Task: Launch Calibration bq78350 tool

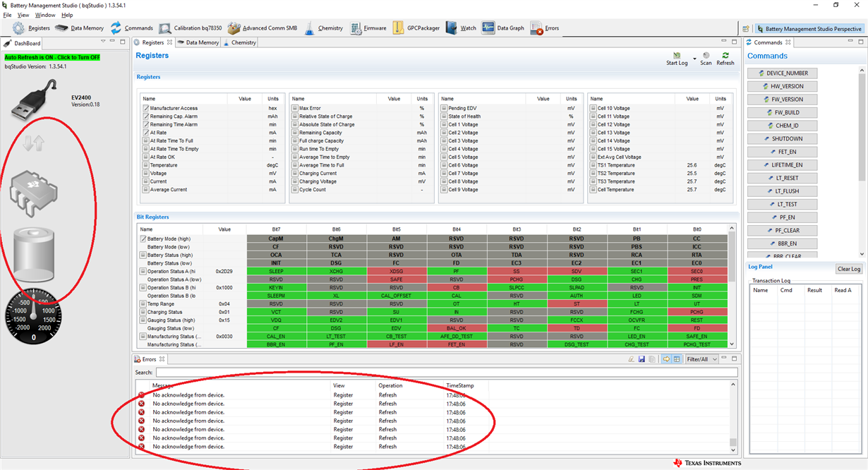Action: (191, 28)
